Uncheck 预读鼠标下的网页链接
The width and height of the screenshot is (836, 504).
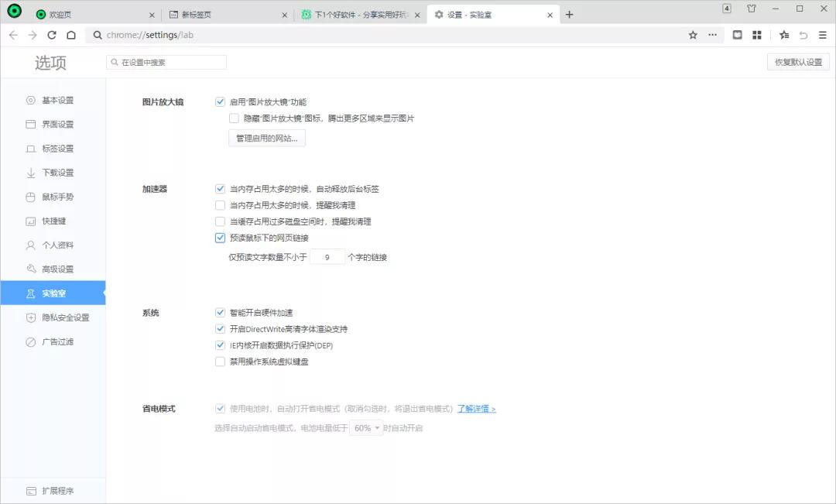click(x=221, y=238)
